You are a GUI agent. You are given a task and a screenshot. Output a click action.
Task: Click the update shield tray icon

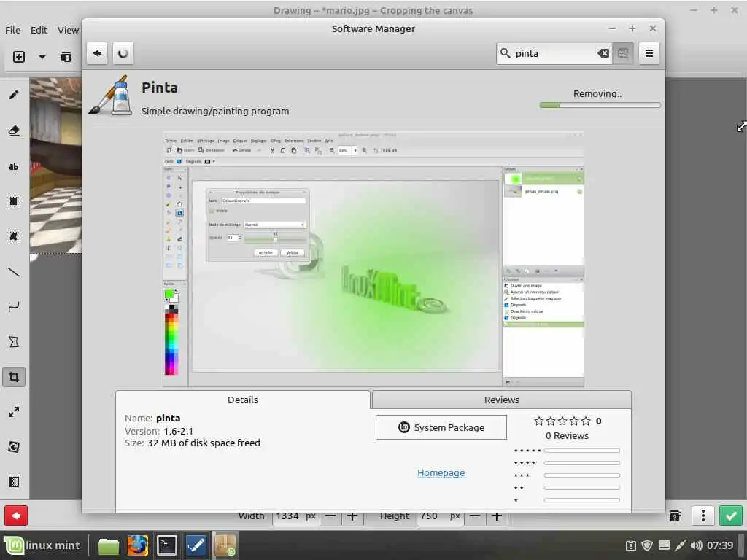click(647, 545)
